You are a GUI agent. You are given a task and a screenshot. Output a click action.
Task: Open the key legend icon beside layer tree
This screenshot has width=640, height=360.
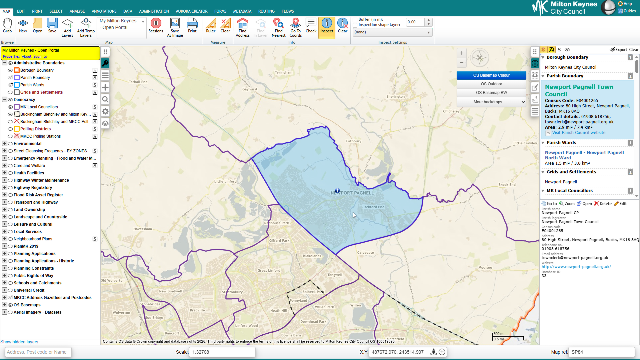[105, 63]
